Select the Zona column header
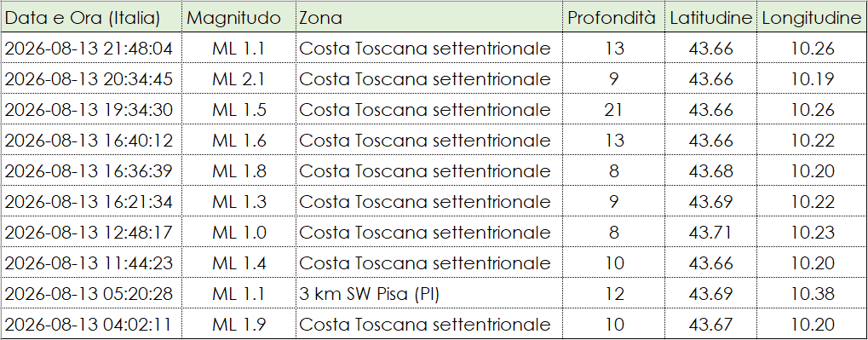Viewport: 868px width, 340px height. coord(429,18)
